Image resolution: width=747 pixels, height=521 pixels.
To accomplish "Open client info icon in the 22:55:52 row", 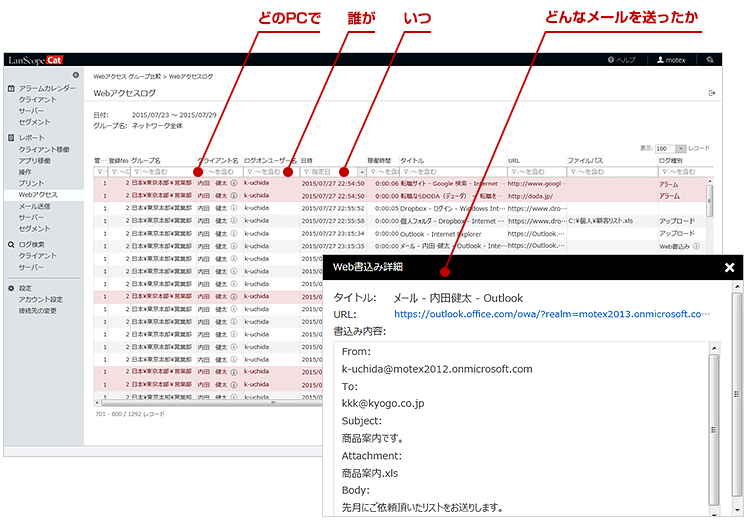I will (x=234, y=208).
